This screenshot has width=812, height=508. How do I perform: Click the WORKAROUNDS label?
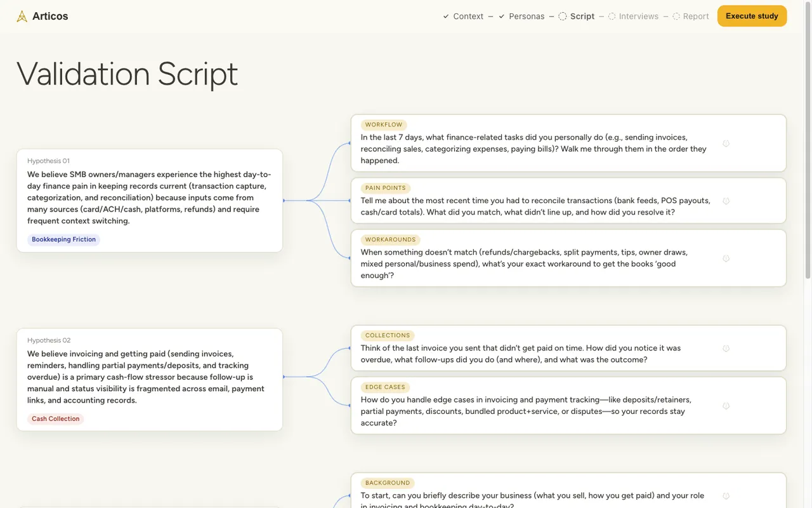391,239
